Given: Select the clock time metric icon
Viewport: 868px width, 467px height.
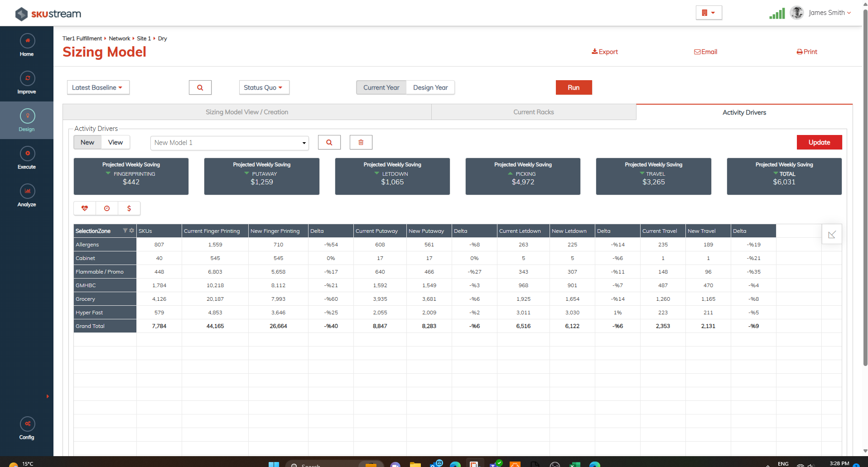Looking at the screenshot, I should (x=107, y=208).
